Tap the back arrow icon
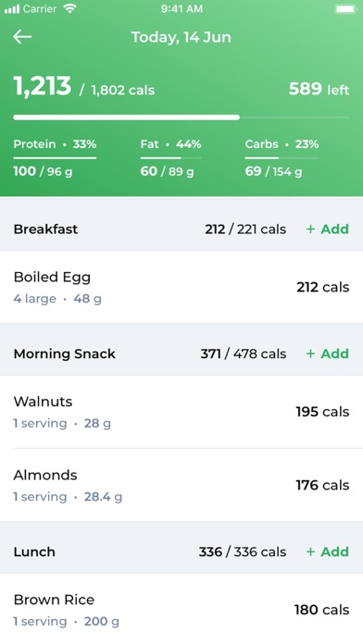Image resolution: width=363 pixels, height=644 pixels. pyautogui.click(x=22, y=37)
